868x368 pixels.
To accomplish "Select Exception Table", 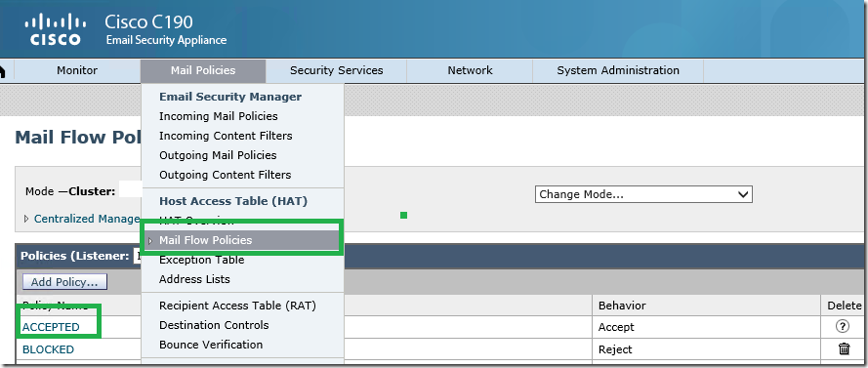I will click(x=201, y=260).
